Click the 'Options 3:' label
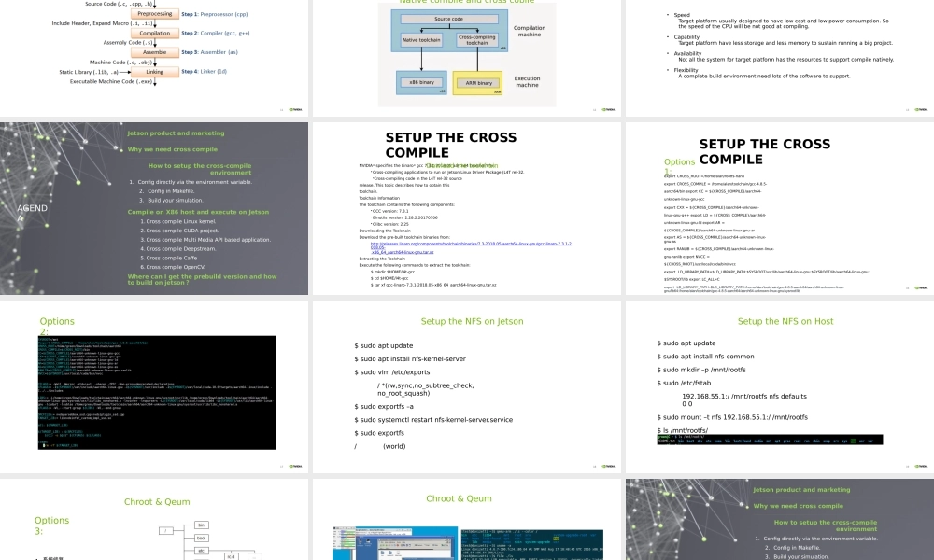 51,525
